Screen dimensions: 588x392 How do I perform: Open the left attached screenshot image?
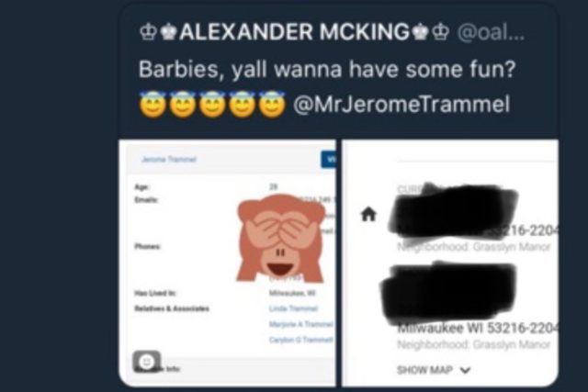point(227,263)
